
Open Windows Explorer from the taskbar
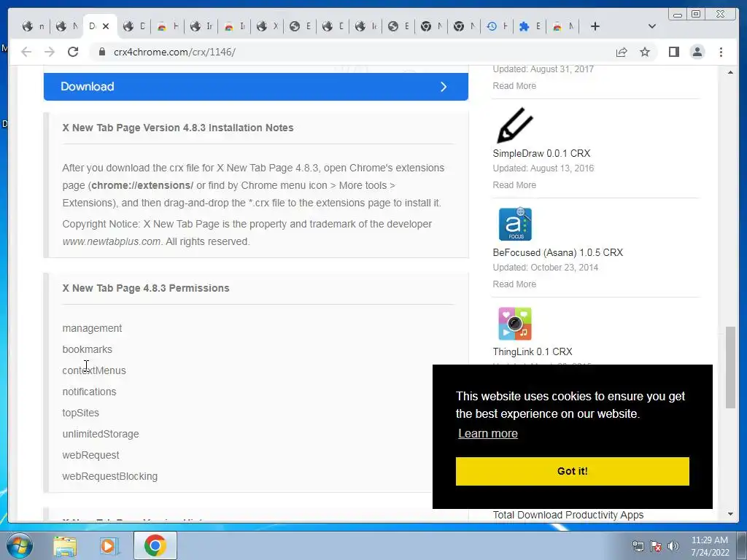(x=65, y=545)
